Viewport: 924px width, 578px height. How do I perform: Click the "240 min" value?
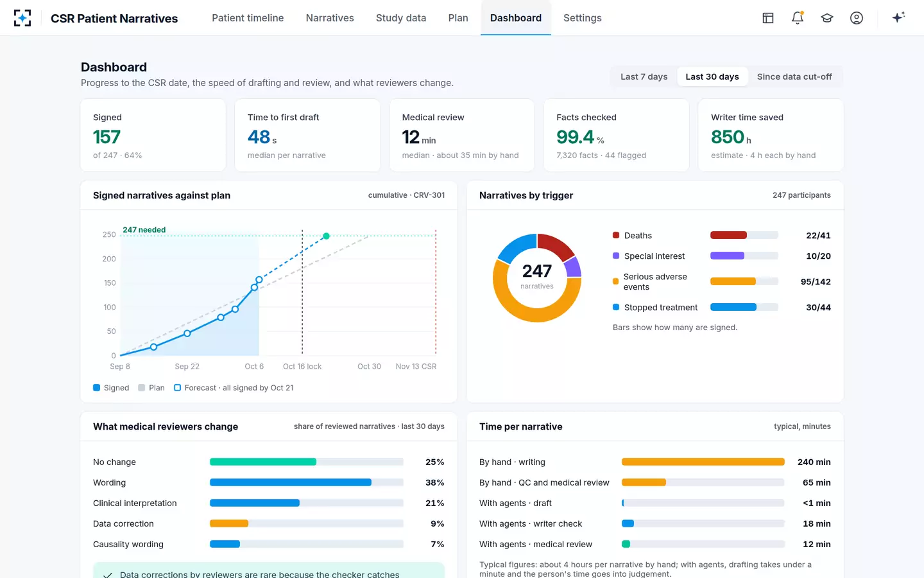(x=814, y=462)
